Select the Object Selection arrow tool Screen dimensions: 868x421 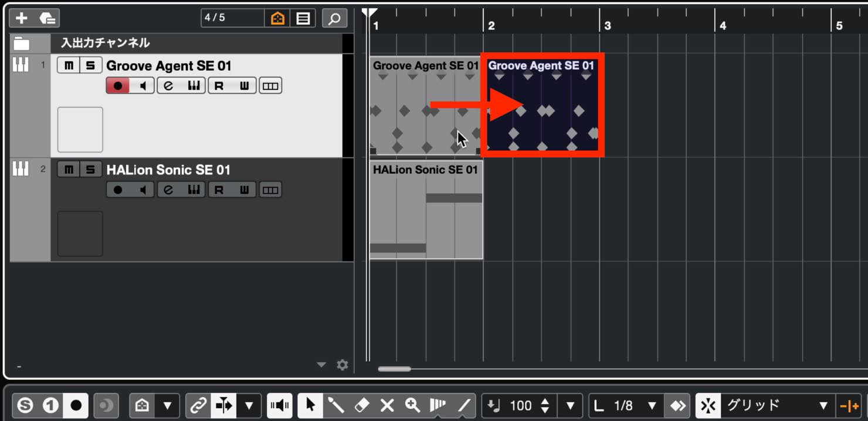tap(310, 405)
